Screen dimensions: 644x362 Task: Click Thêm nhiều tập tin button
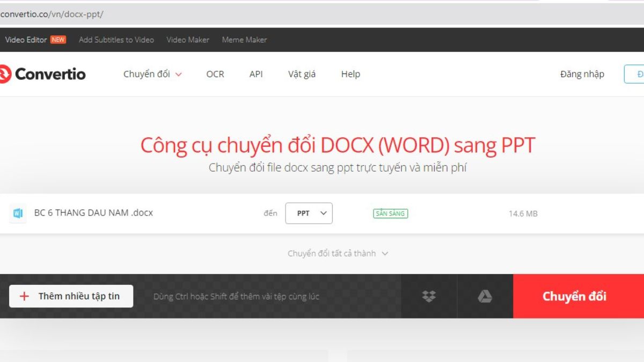click(x=71, y=296)
